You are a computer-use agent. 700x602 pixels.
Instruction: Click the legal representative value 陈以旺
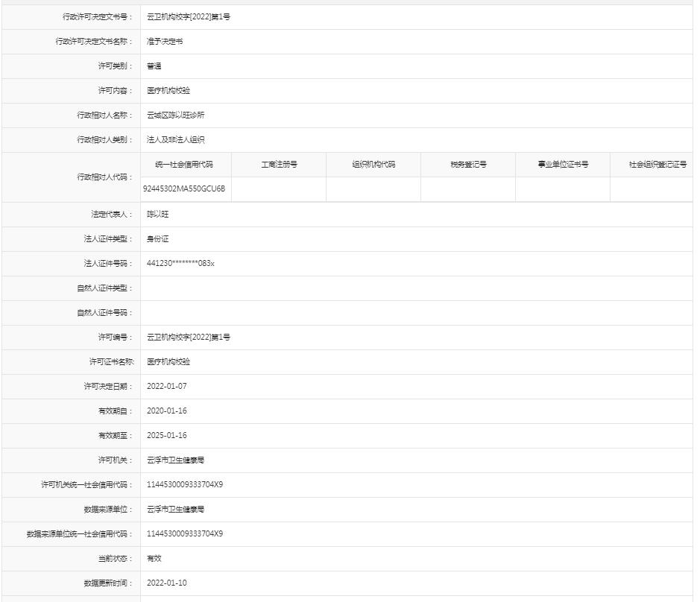(158, 215)
